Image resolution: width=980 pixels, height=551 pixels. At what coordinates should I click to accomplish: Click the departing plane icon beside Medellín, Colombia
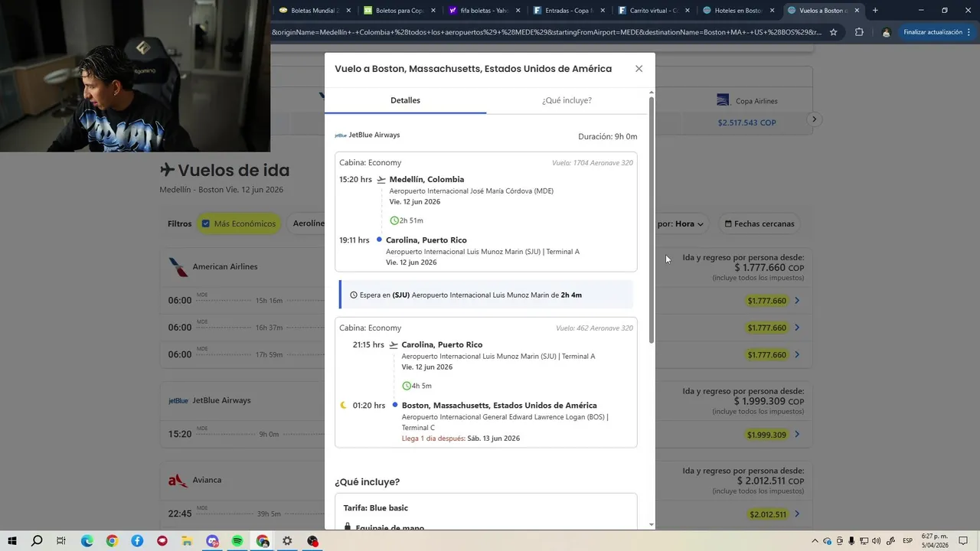(x=381, y=180)
